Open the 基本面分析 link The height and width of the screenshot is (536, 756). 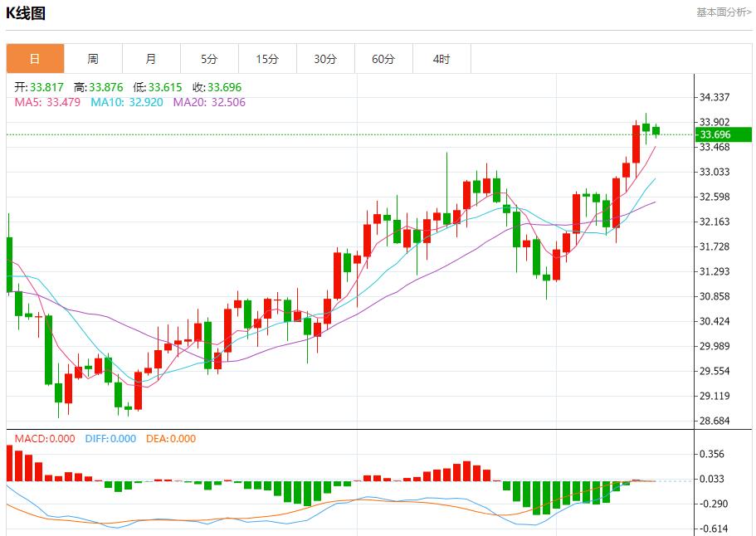(723, 12)
